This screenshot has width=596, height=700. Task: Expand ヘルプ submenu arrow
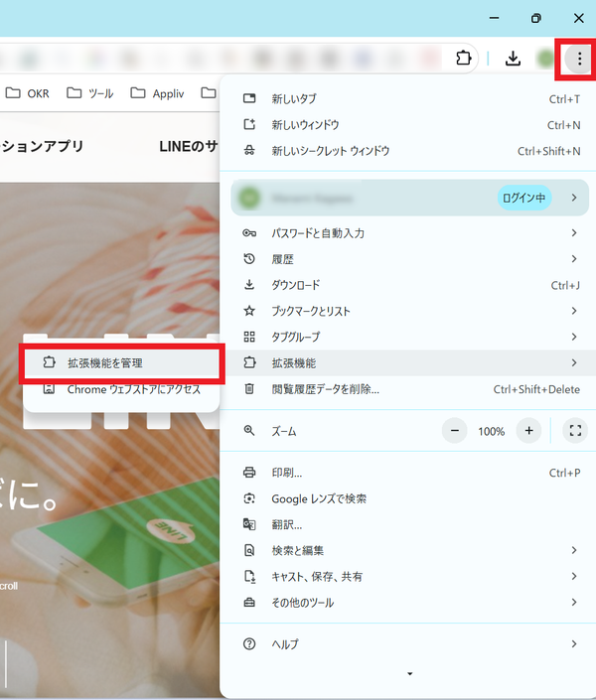[574, 643]
